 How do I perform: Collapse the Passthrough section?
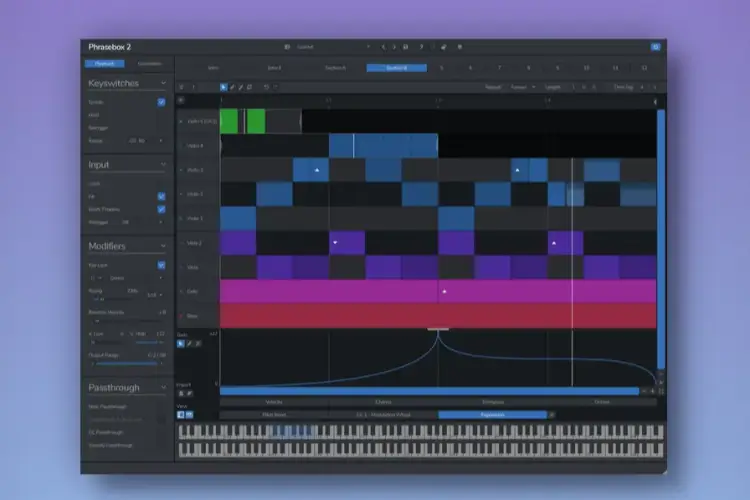click(163, 387)
